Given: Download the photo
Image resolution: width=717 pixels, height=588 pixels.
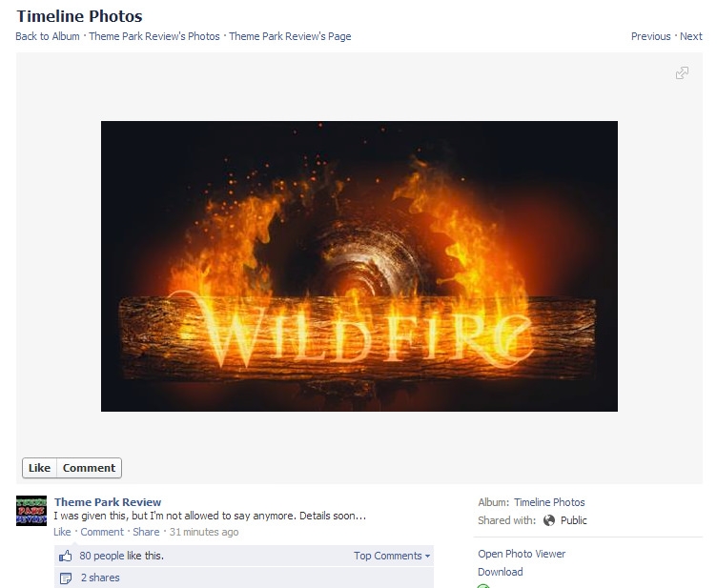Looking at the screenshot, I should [501, 572].
